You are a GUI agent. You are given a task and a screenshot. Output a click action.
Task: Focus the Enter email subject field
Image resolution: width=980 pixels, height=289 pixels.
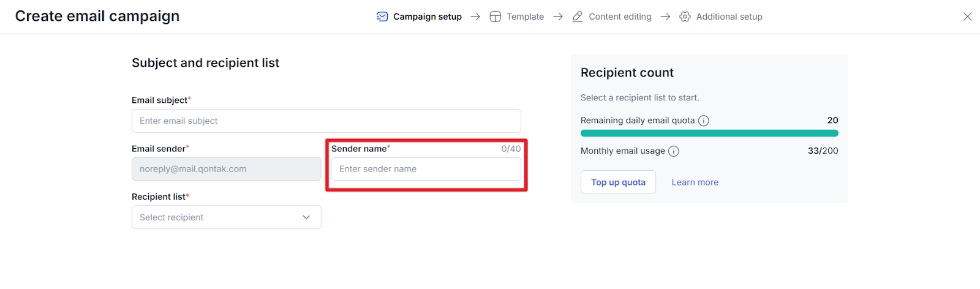(326, 121)
